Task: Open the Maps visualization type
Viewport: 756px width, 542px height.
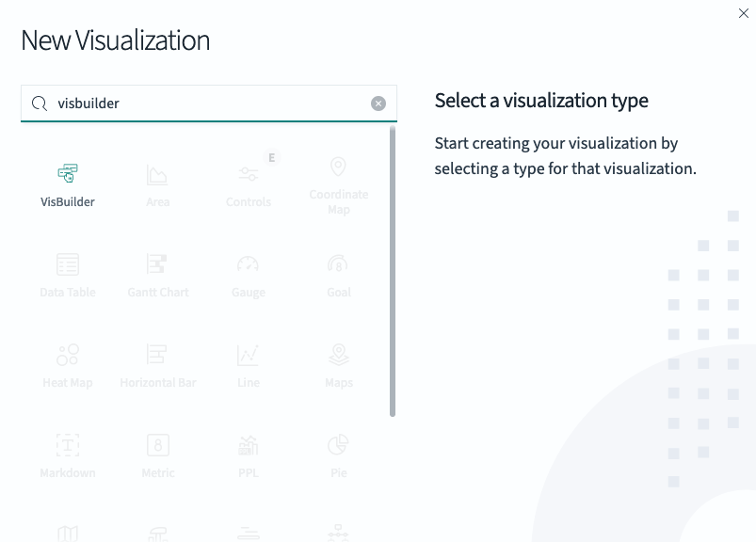Action: coord(338,363)
